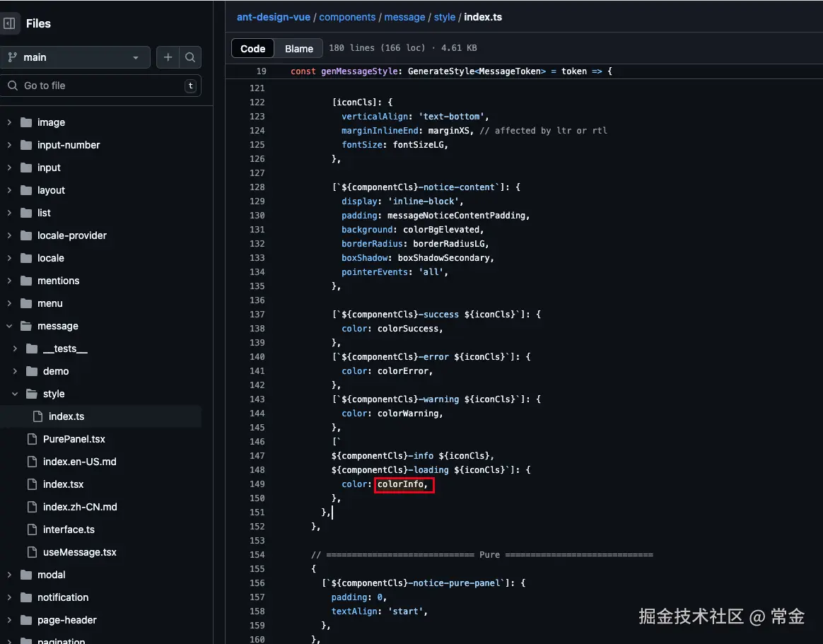Screen dimensions: 823x644
Task: Click the locale folder icon
Action: click(x=26, y=258)
